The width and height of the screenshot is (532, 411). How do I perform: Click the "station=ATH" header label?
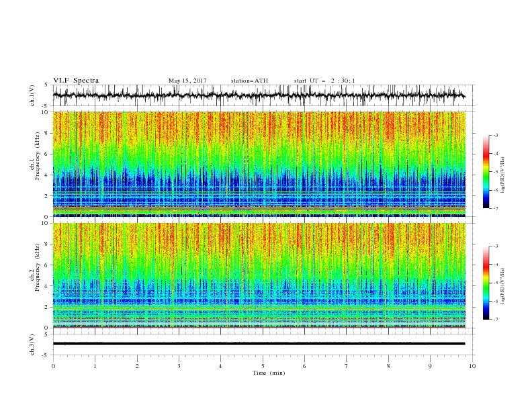point(249,81)
